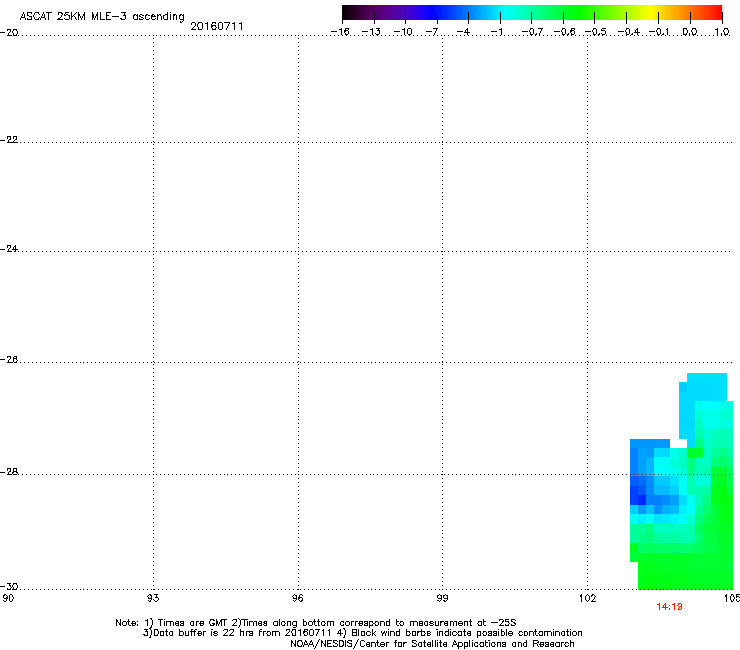Click the -0.6 colorbar tick label
Viewport: 740px width, 650px height.
[x=564, y=32]
